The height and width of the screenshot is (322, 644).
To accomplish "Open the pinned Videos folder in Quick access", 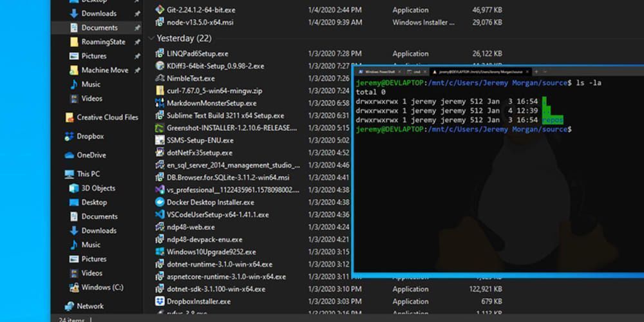I will click(x=86, y=99).
